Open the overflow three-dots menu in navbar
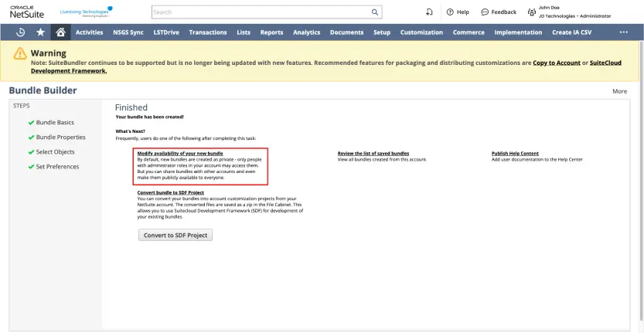This screenshot has width=644, height=333. tap(624, 32)
